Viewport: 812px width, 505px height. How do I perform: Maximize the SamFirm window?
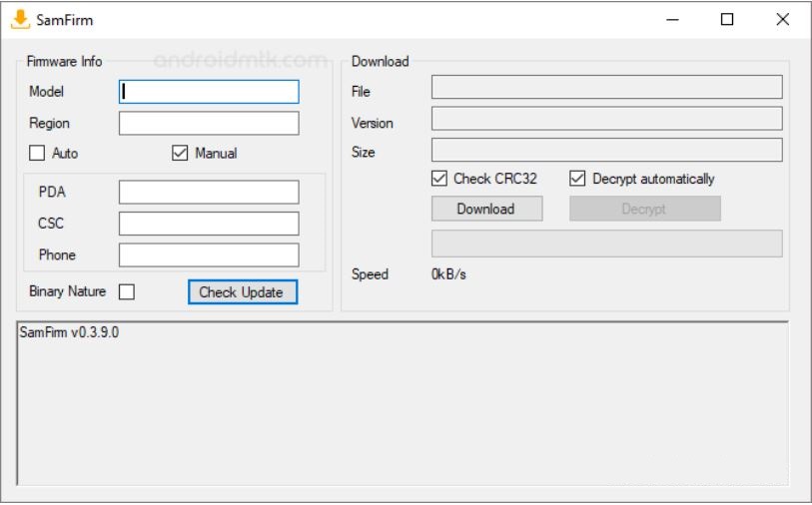[727, 20]
